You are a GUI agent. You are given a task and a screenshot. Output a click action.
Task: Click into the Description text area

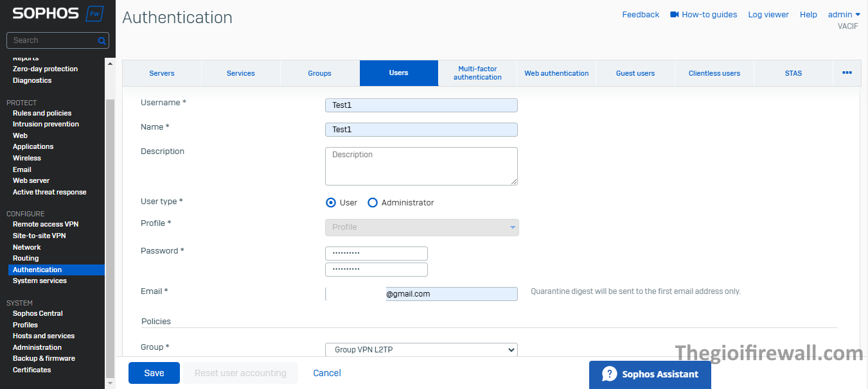pyautogui.click(x=421, y=166)
